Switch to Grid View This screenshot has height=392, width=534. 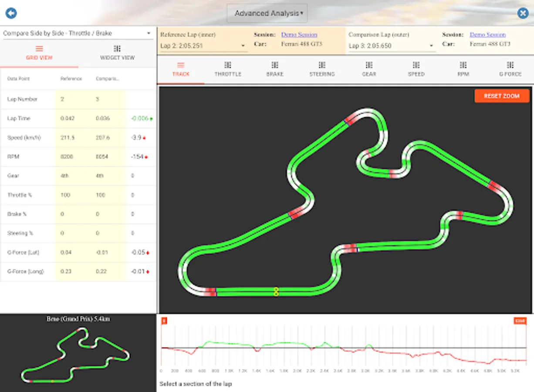(x=39, y=53)
